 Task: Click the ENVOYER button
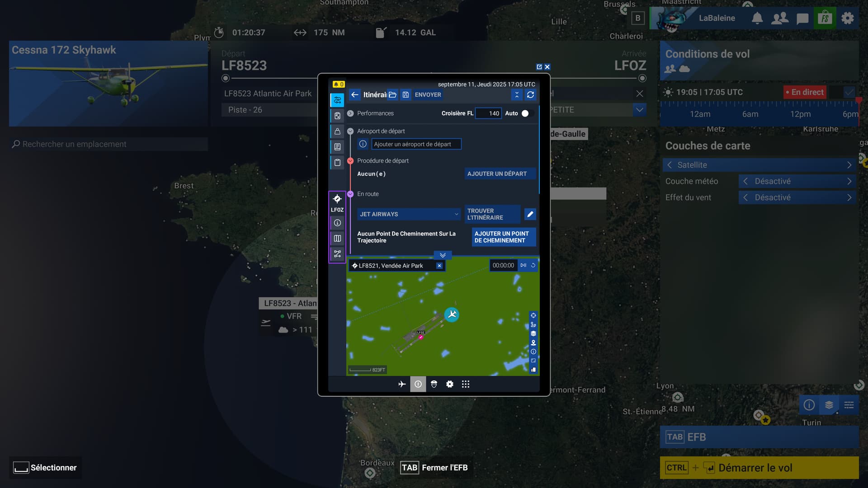[428, 95]
